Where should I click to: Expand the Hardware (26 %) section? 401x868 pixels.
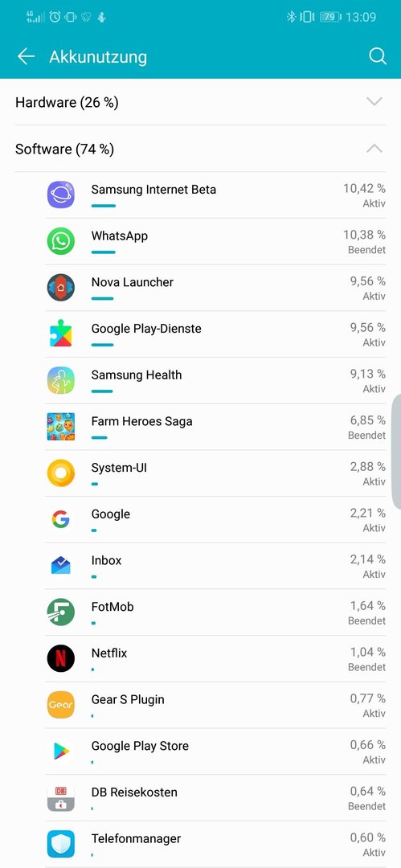tap(201, 102)
